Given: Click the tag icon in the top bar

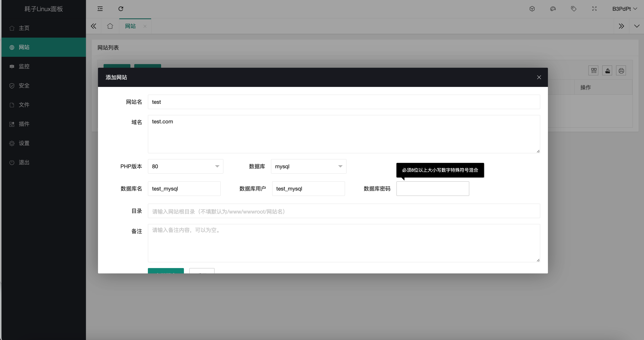Looking at the screenshot, I should [573, 9].
